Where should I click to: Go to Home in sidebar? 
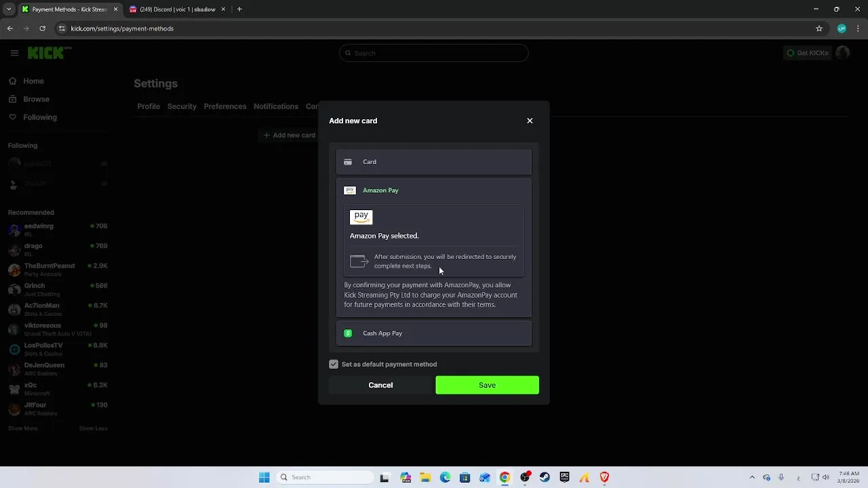click(26, 81)
